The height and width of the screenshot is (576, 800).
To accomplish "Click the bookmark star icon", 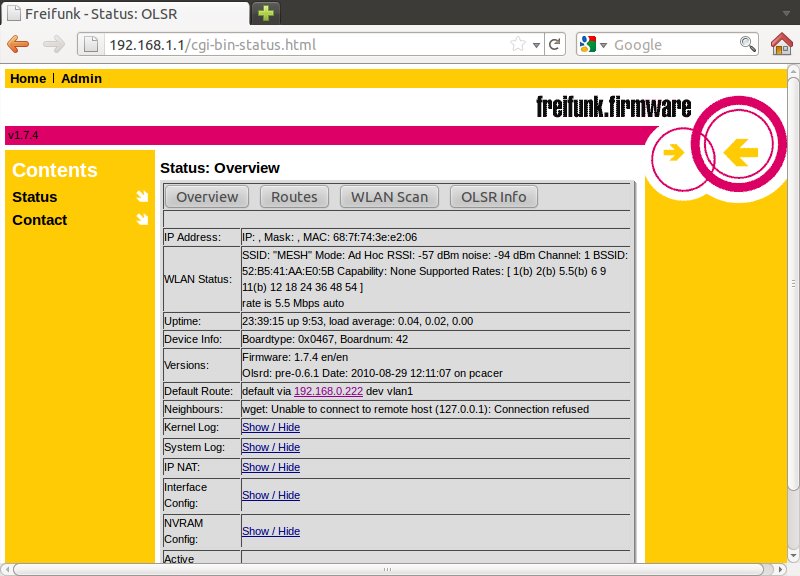I will tap(518, 44).
